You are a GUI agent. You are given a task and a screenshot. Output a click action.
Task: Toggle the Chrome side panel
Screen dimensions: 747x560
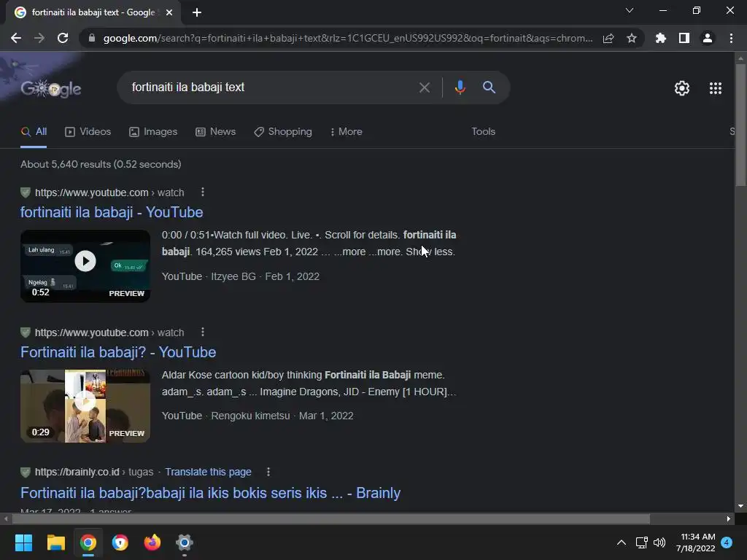684,38
